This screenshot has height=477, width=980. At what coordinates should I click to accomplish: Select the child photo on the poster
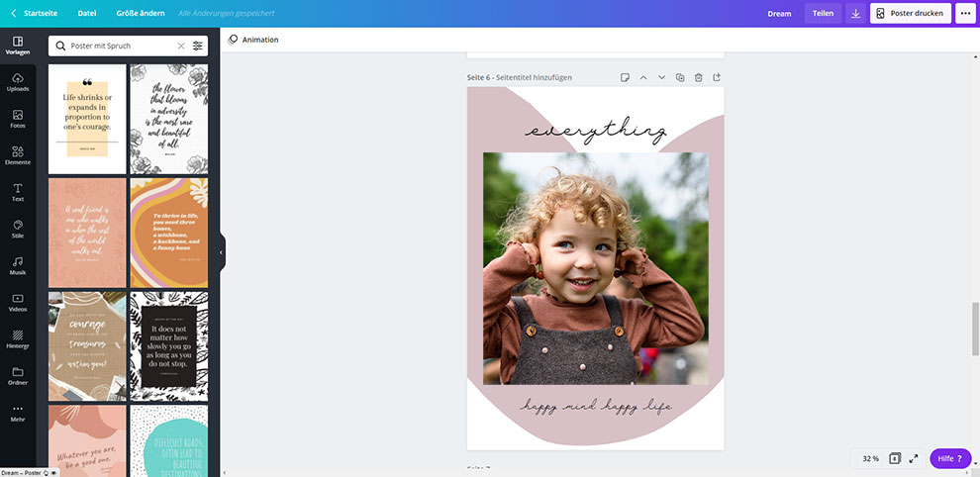[596, 268]
